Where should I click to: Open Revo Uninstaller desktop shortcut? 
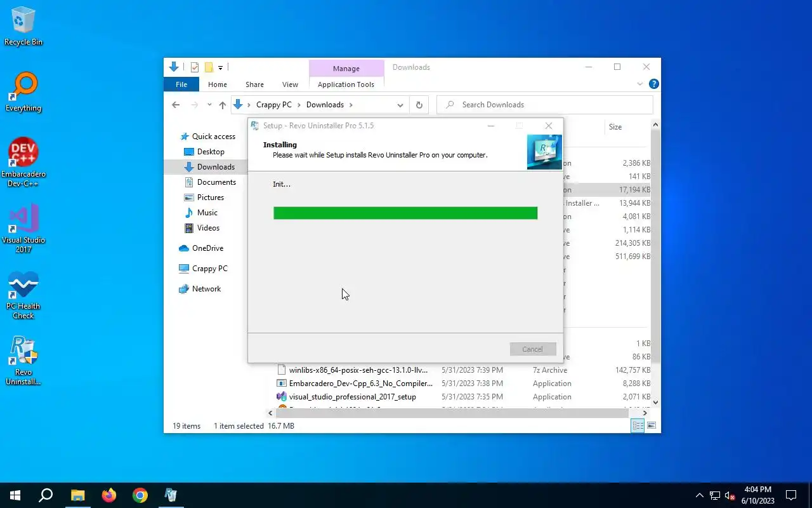(23, 361)
